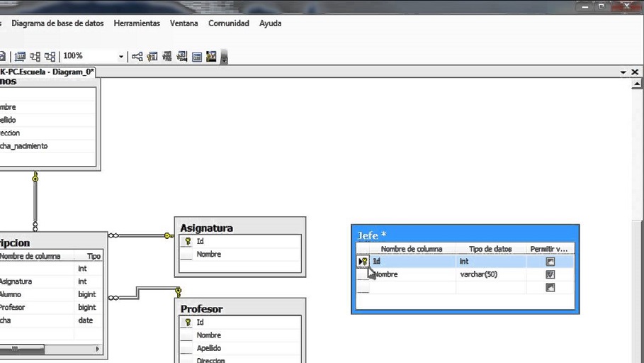644x363 pixels.
Task: Click the Nombre de columna header in Jefe
Action: [411, 249]
